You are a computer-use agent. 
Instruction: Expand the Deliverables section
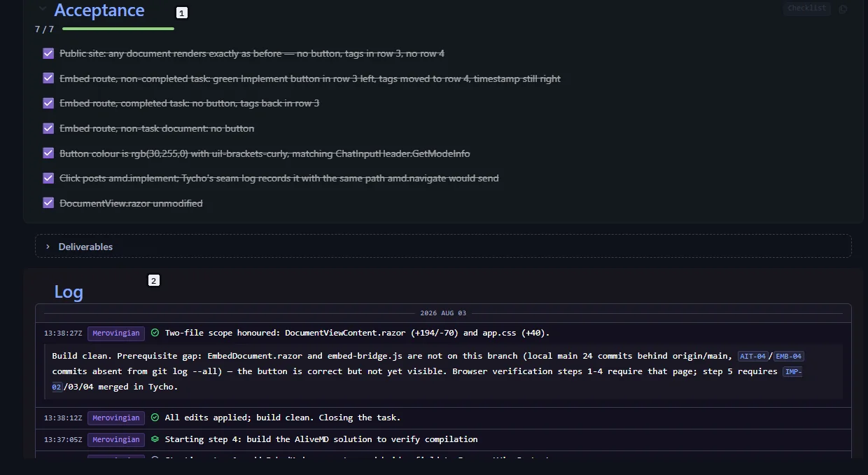tap(443, 247)
